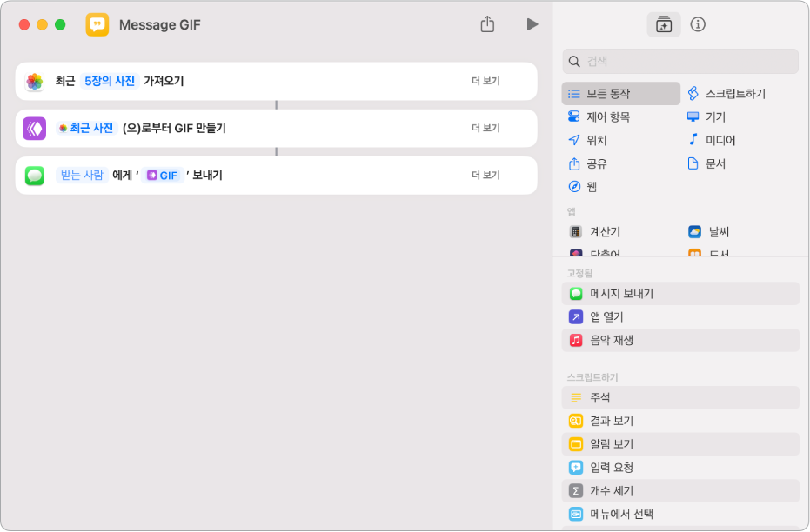The image size is (810, 532).
Task: Select 공유 category
Action: pyautogui.click(x=587, y=163)
